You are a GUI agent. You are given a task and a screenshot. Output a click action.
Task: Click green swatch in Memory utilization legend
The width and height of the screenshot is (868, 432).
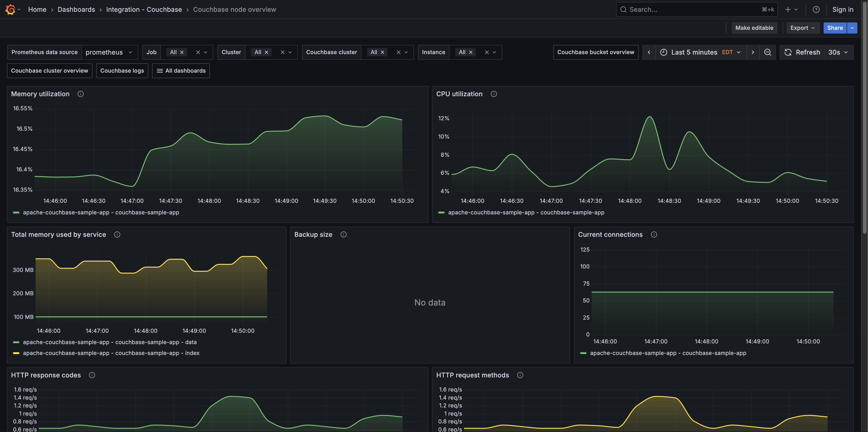click(x=16, y=213)
